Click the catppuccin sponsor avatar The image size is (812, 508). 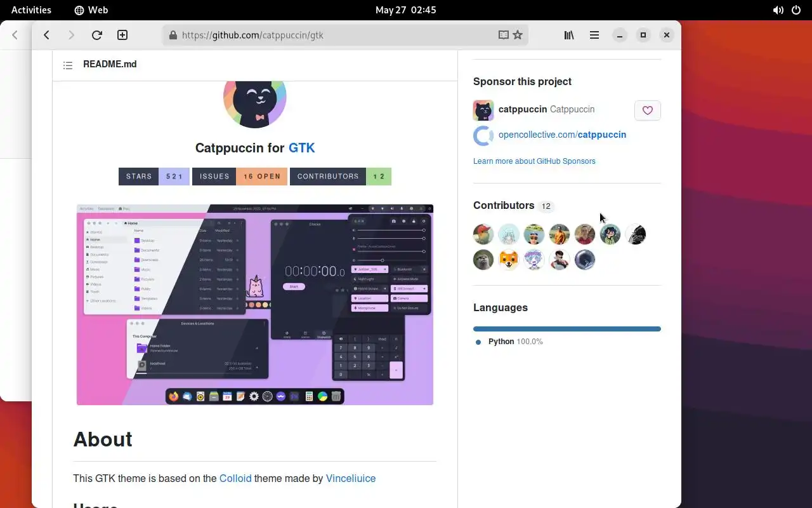pos(483,110)
